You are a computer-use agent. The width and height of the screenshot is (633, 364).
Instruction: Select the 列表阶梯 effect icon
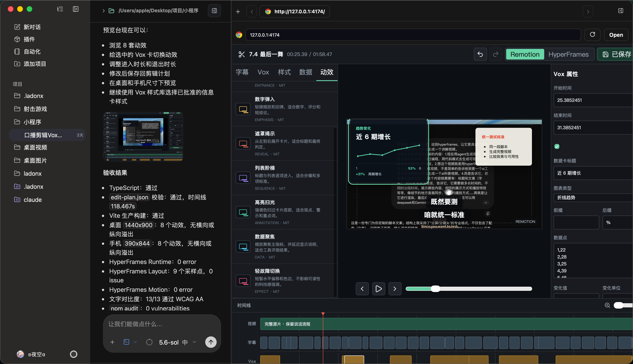pyautogui.click(x=243, y=178)
